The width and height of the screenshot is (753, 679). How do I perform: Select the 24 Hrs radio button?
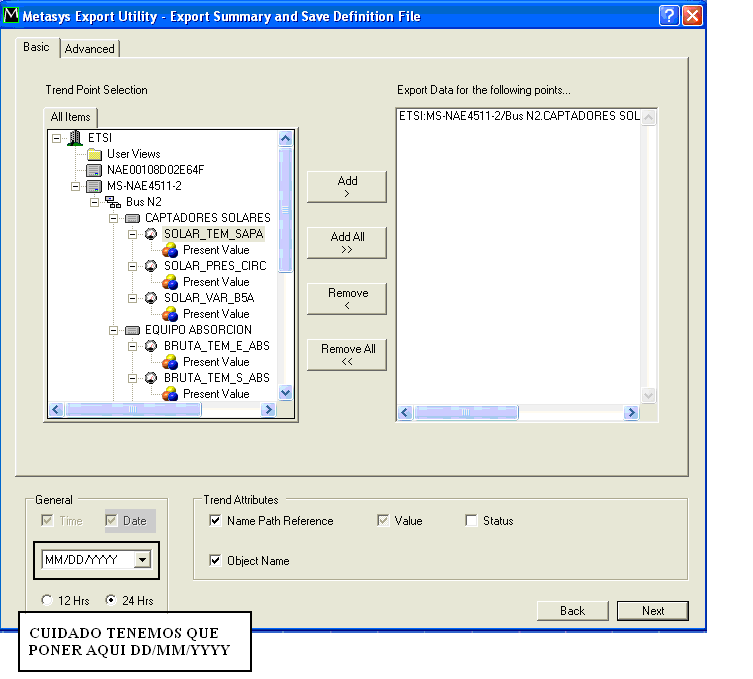pyautogui.click(x=111, y=600)
